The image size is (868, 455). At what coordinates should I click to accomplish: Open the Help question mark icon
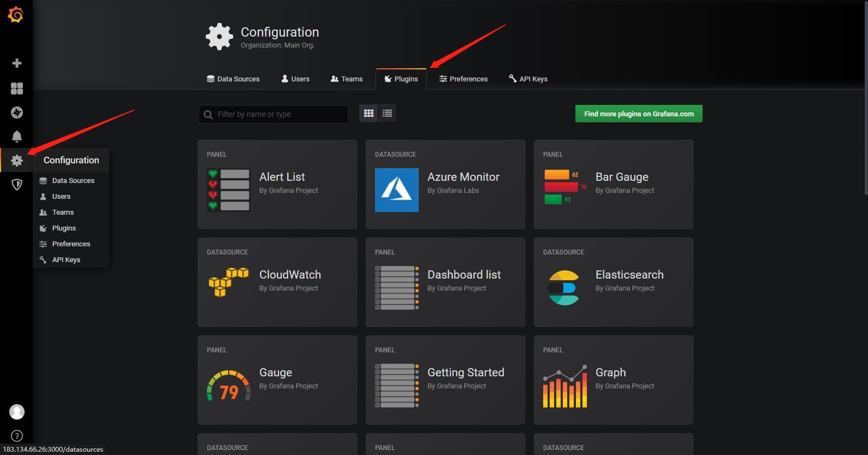17,436
